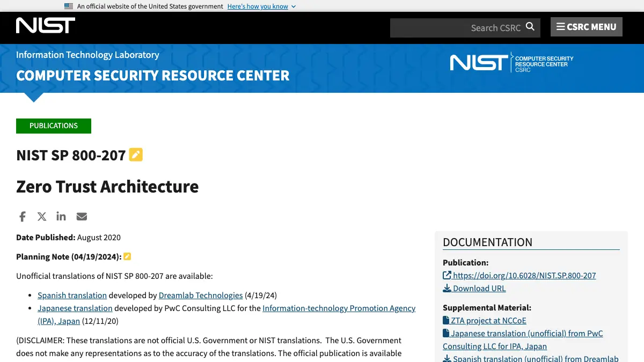Click the "Publication:" label in Documentation
Viewport: 644px width, 362px height.
click(465, 263)
